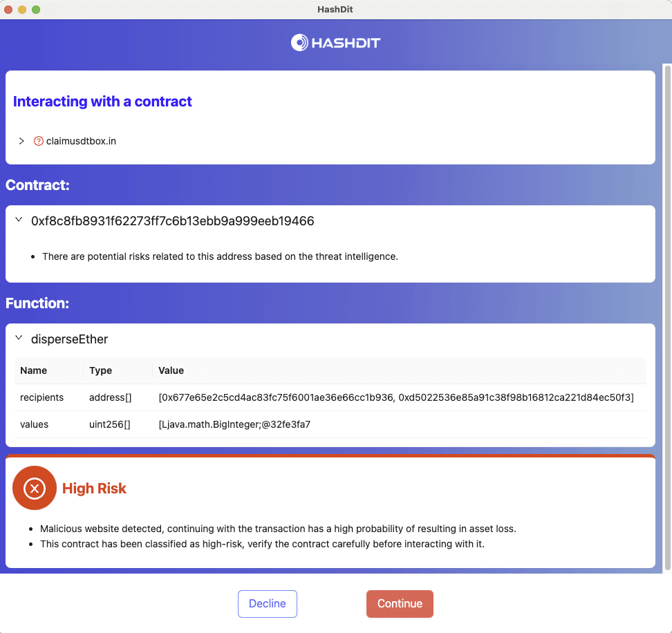Click 'Interacting with a contract' heading
672x633 pixels.
point(102,102)
